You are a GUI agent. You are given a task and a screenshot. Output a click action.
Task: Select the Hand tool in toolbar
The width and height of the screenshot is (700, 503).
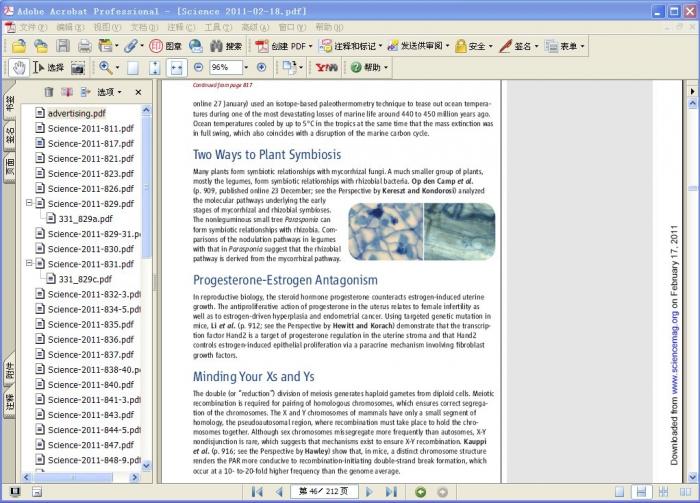pyautogui.click(x=18, y=68)
